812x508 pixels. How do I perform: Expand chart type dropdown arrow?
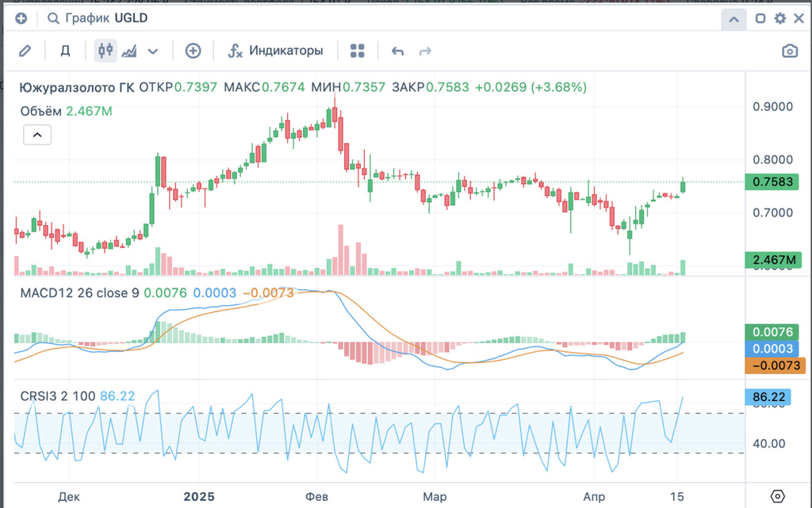[x=153, y=51]
